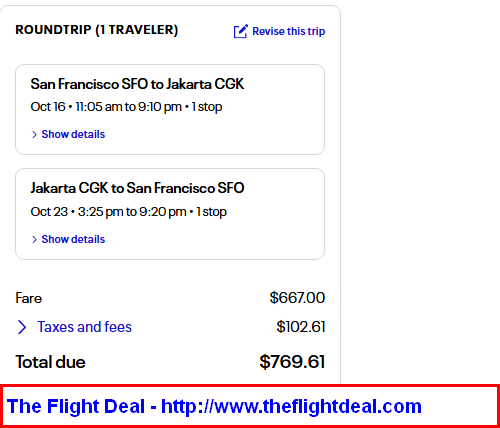The width and height of the screenshot is (500, 428).
Task: Click the arrow icon beside Taxes and fees
Action: click(22, 327)
